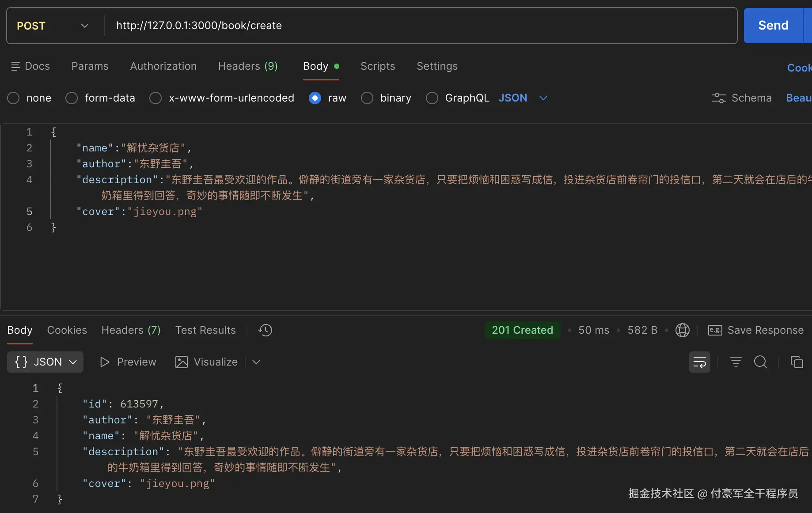The image size is (812, 513).
Task: Click the Preview response button
Action: (x=128, y=362)
